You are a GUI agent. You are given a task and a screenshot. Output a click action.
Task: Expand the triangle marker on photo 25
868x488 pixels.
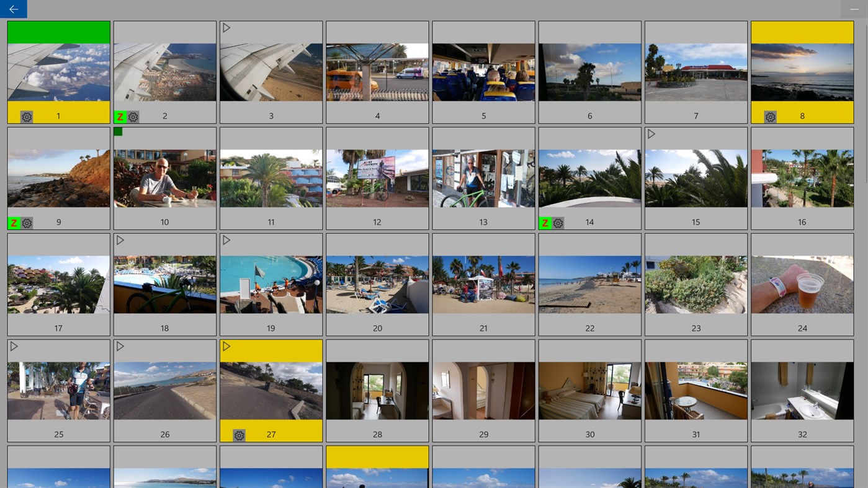13,346
